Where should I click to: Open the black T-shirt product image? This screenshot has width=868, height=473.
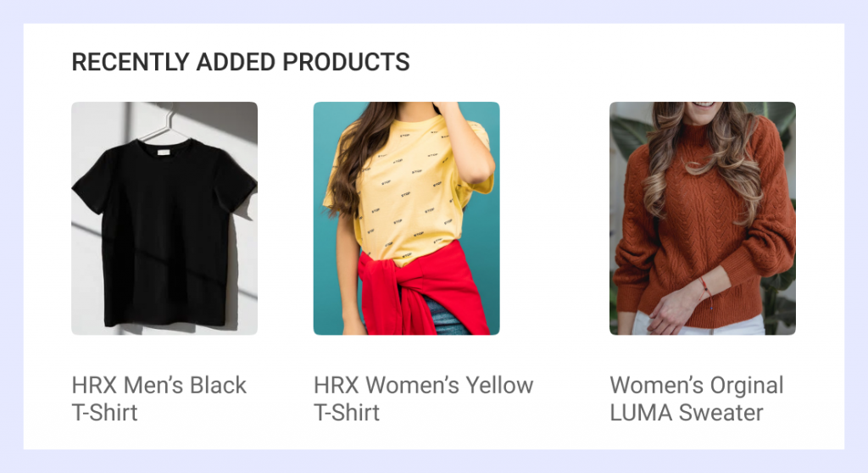point(164,218)
